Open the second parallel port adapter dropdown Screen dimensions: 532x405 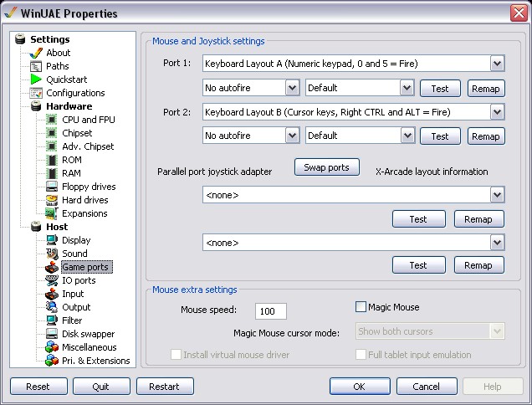(x=497, y=243)
